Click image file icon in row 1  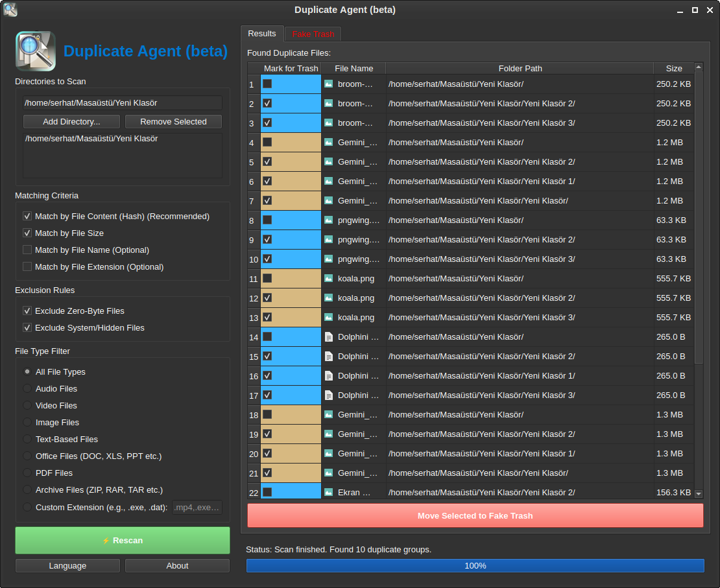(x=328, y=84)
